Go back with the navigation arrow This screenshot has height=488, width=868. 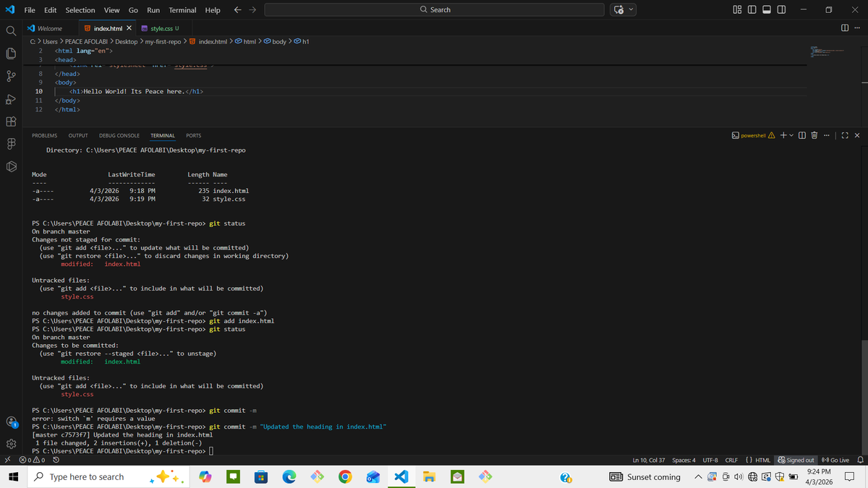(238, 9)
